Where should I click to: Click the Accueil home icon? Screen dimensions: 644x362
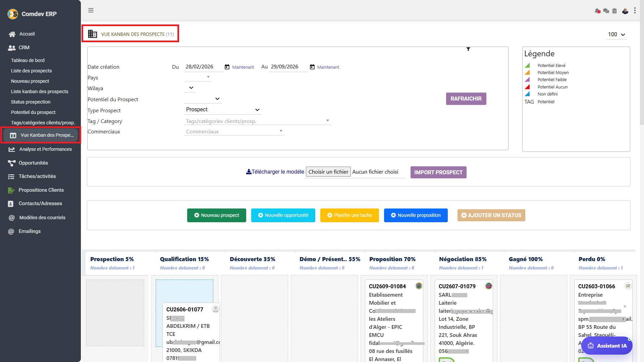tap(12, 34)
